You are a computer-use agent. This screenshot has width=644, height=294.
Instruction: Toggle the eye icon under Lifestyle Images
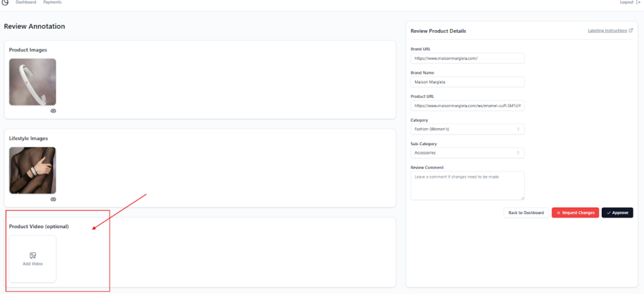53,199
